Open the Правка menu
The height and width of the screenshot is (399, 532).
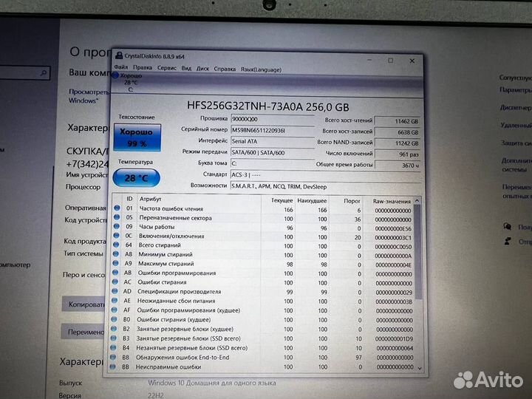[x=143, y=67]
